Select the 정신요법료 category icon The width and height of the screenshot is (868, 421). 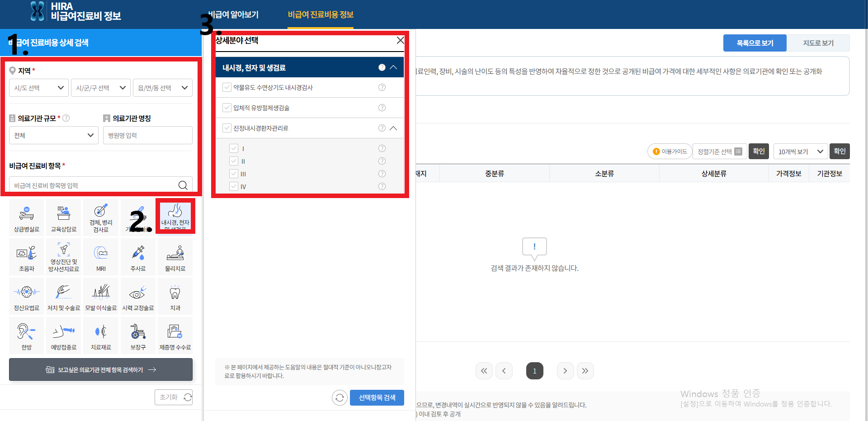[x=27, y=296]
